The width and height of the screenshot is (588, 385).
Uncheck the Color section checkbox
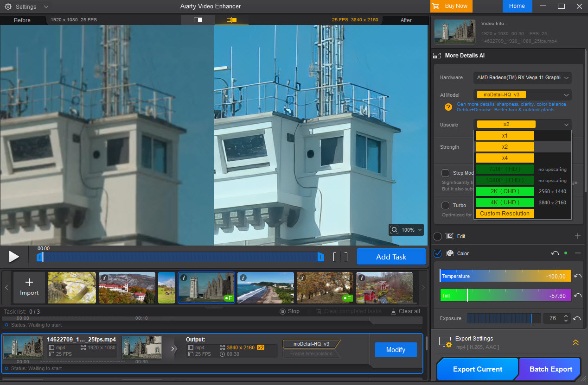point(437,253)
